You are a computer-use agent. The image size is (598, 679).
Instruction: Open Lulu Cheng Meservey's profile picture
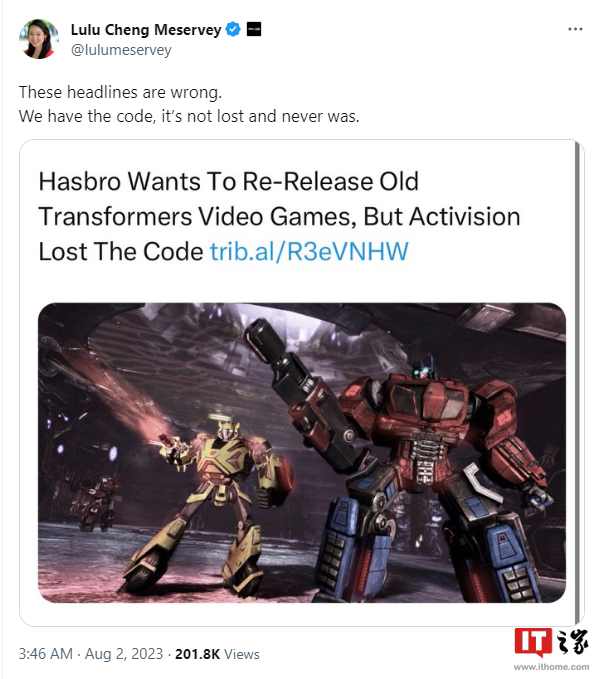[x=39, y=39]
